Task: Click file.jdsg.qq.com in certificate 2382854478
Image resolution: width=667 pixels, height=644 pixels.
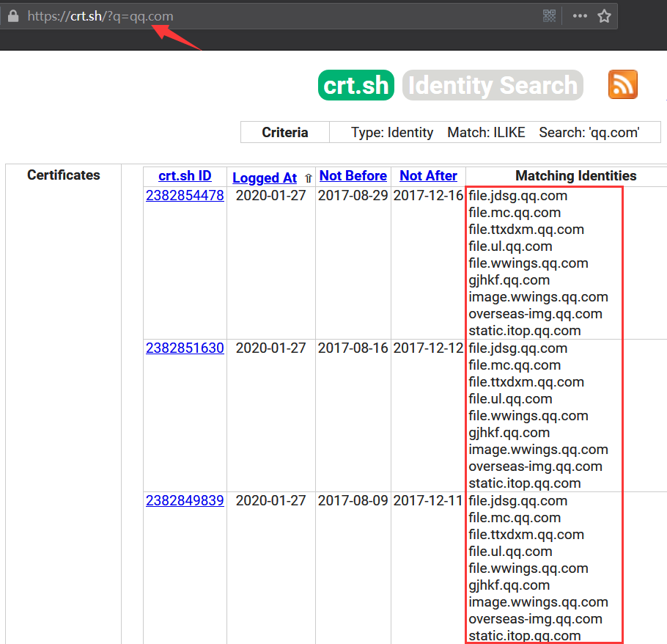Action: point(518,196)
